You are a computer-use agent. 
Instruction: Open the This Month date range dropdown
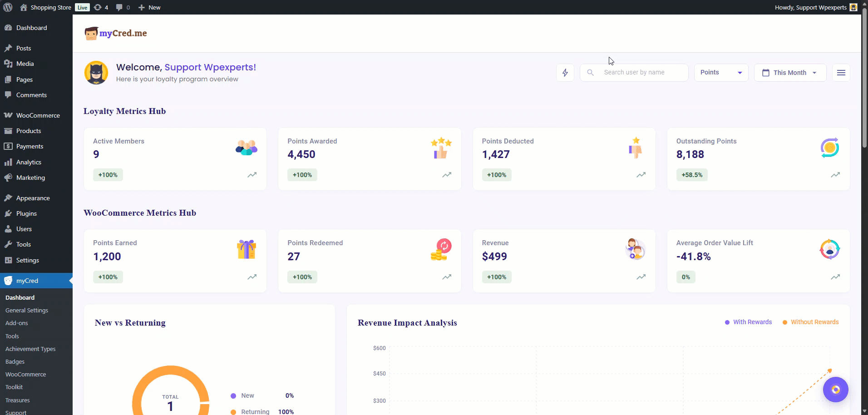(790, 73)
